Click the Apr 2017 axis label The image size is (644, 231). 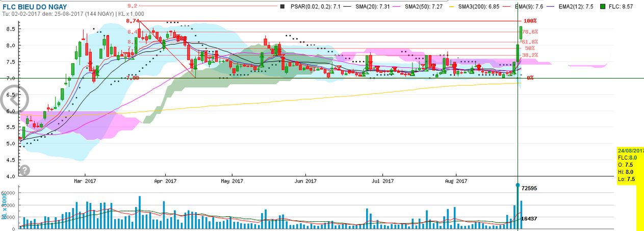[165, 181]
